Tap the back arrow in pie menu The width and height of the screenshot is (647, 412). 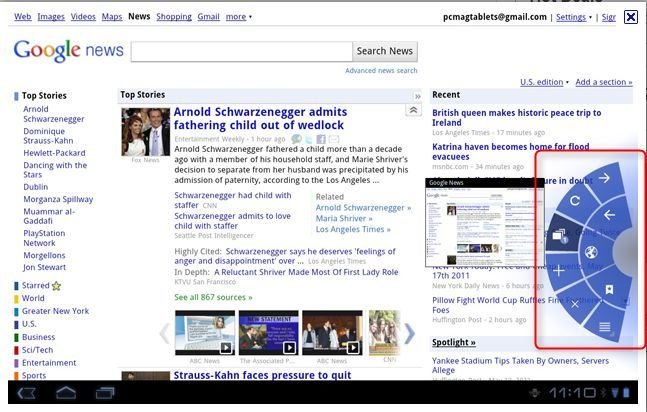point(609,215)
